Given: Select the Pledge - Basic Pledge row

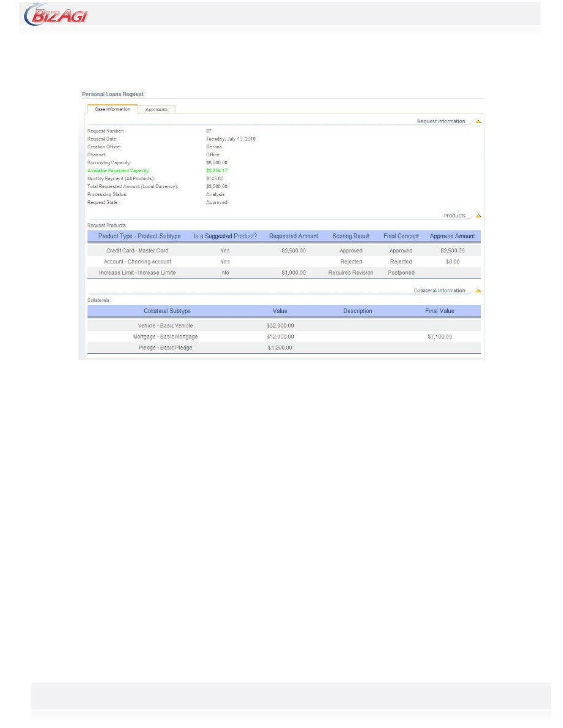Looking at the screenshot, I should click(x=165, y=348).
